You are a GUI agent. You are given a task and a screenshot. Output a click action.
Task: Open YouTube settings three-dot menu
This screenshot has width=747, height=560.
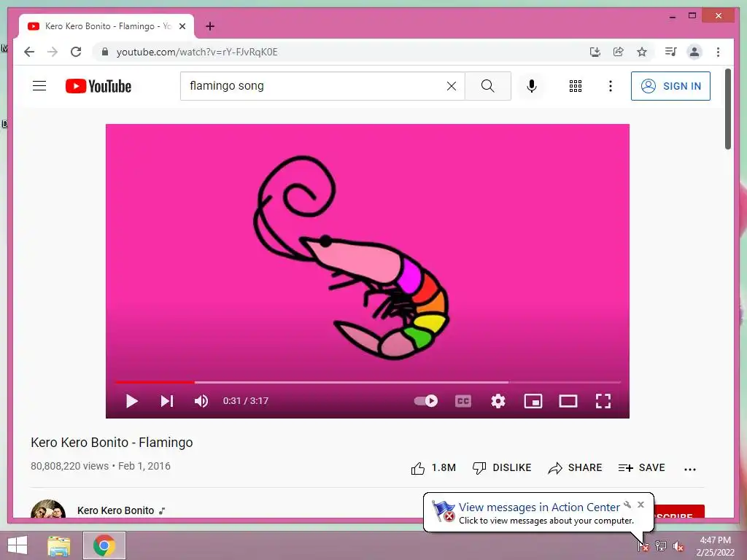click(611, 86)
